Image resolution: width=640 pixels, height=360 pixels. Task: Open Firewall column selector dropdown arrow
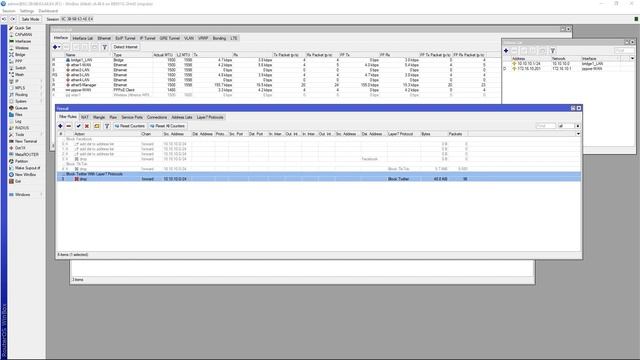pyautogui.click(x=578, y=134)
